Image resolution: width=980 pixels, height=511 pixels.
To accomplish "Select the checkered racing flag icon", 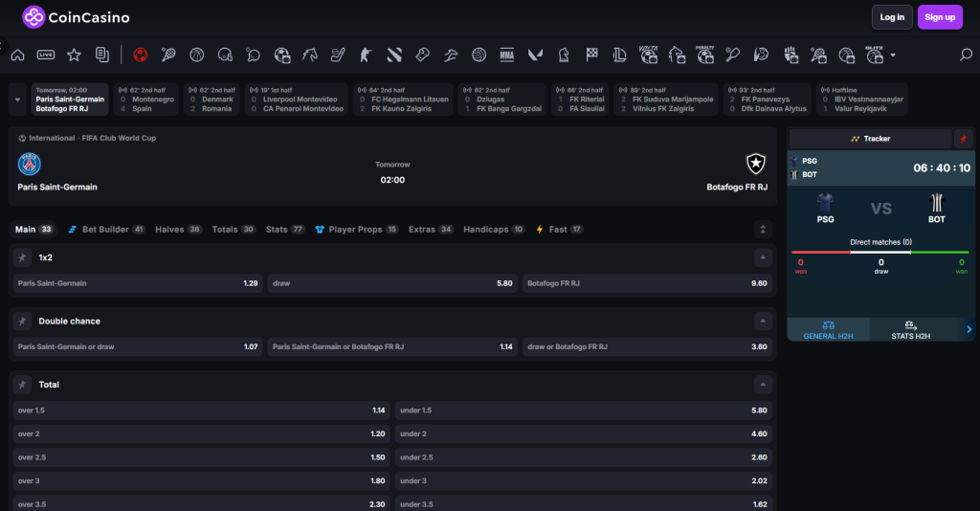I will (x=591, y=55).
